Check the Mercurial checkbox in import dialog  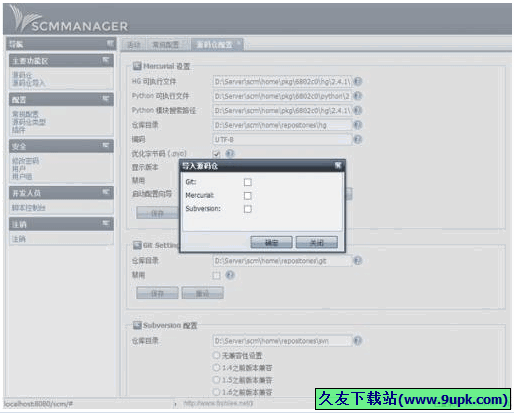click(x=248, y=196)
